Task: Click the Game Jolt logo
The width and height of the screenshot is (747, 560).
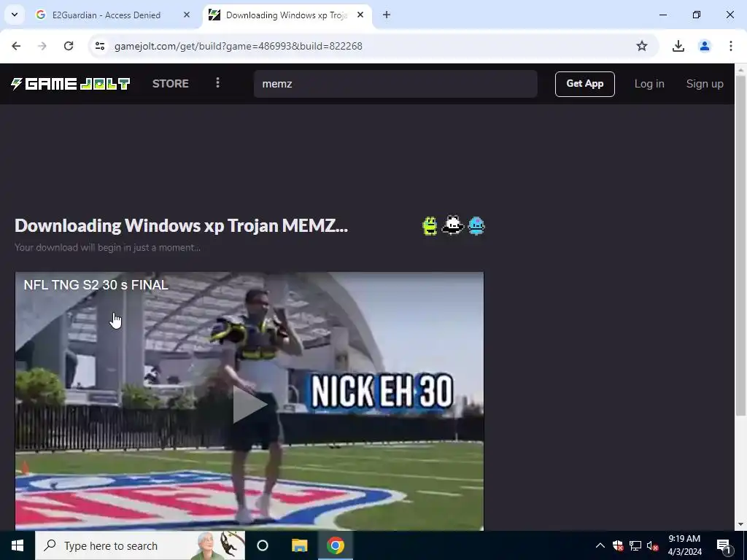Action: point(71,84)
